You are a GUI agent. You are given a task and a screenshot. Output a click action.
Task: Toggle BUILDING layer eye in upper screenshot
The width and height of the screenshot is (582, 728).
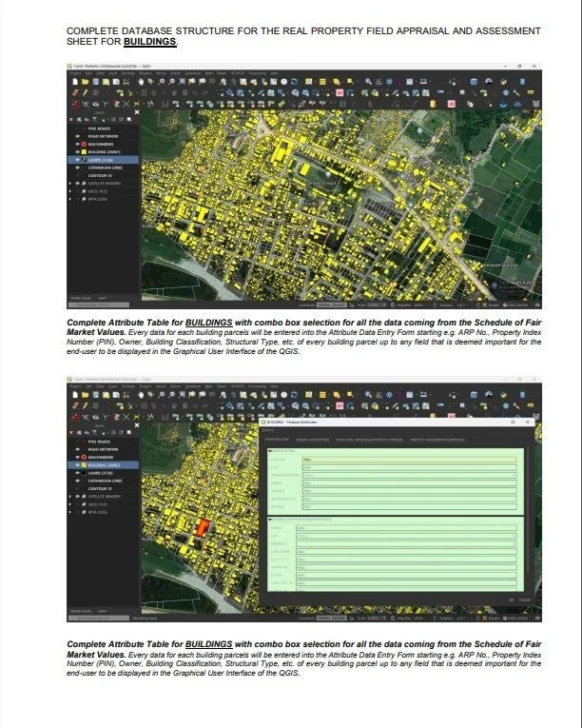tap(78, 152)
